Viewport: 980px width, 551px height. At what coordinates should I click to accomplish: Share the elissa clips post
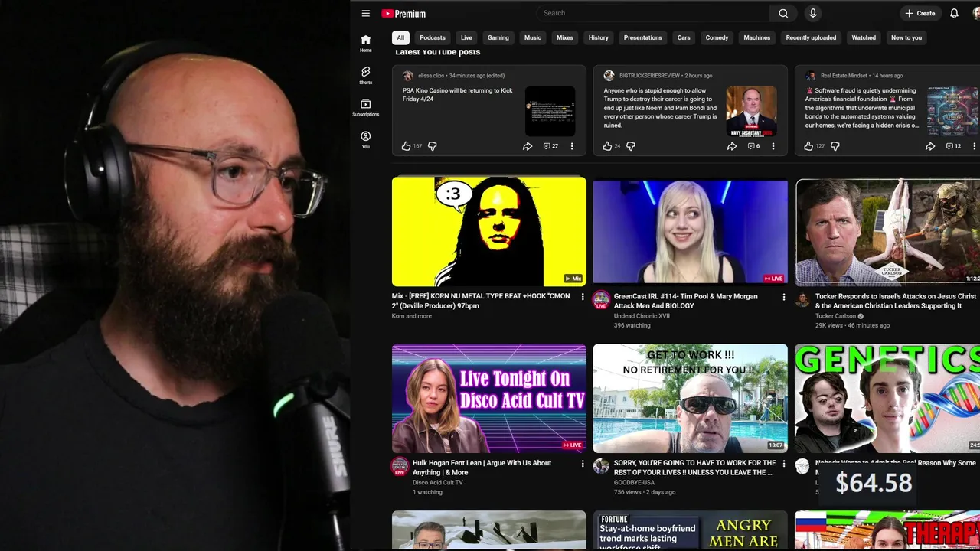tap(528, 146)
